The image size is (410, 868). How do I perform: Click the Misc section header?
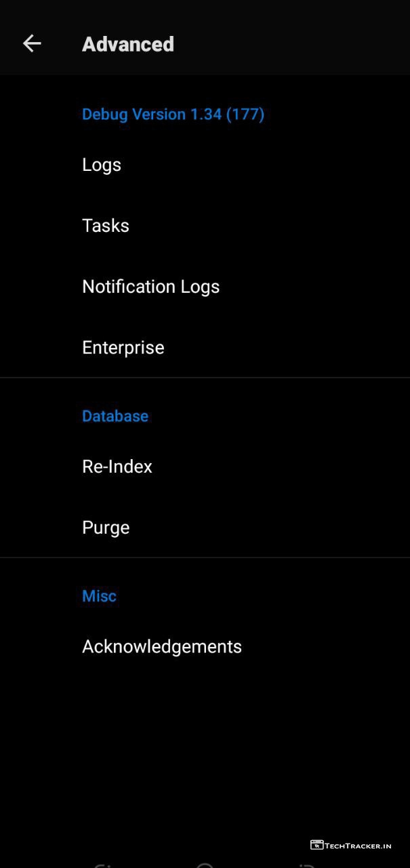pos(99,595)
